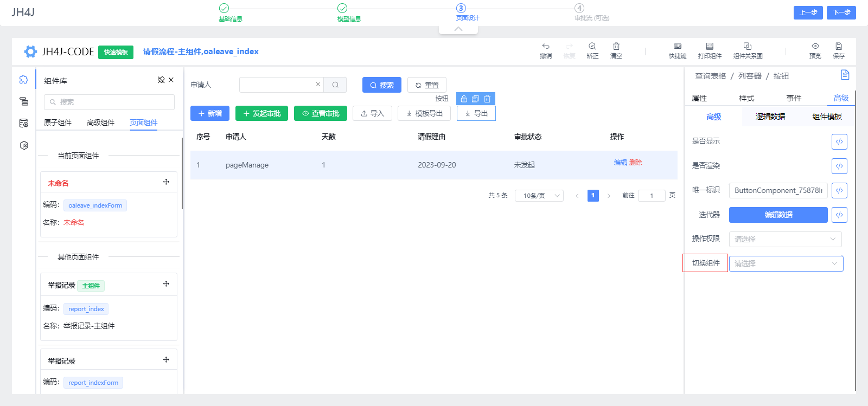868x406 pixels.
Task: Collapse the step header with the chevron
Action: click(x=458, y=29)
